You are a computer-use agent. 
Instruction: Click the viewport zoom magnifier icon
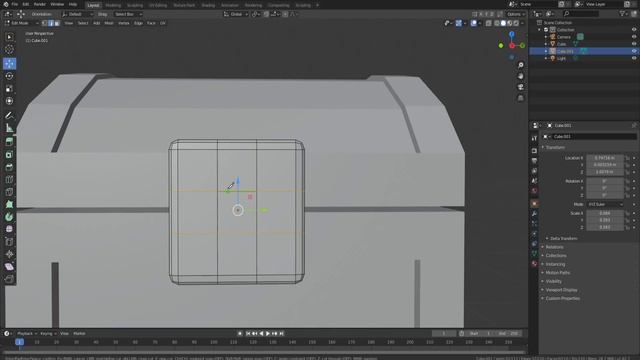pos(520,65)
